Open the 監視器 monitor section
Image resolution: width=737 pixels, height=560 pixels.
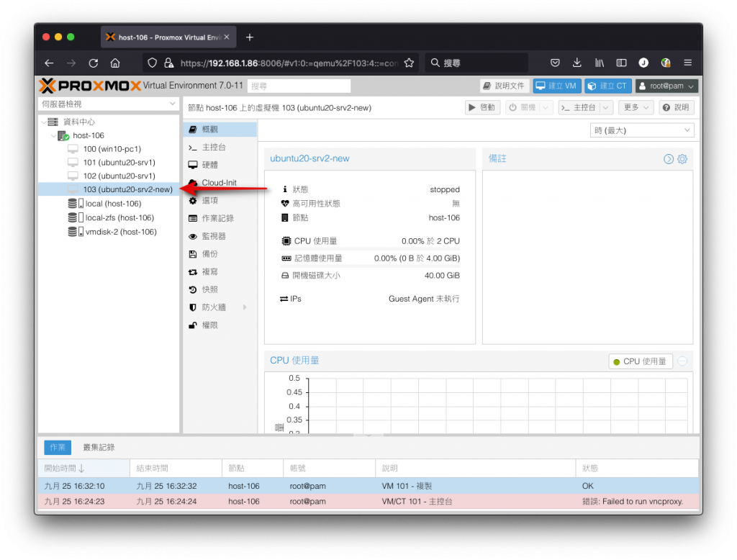coord(220,236)
